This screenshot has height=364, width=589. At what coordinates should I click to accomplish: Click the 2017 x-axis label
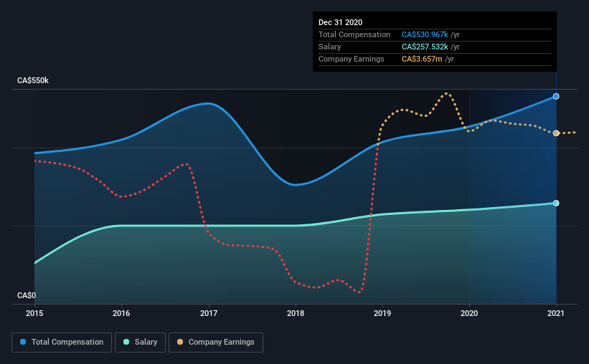pos(209,313)
